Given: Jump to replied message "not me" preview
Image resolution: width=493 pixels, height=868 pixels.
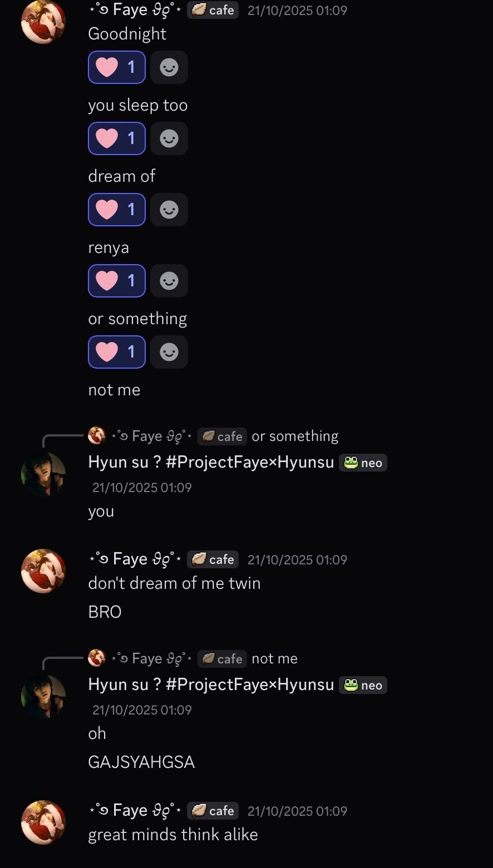Looking at the screenshot, I should (x=274, y=659).
